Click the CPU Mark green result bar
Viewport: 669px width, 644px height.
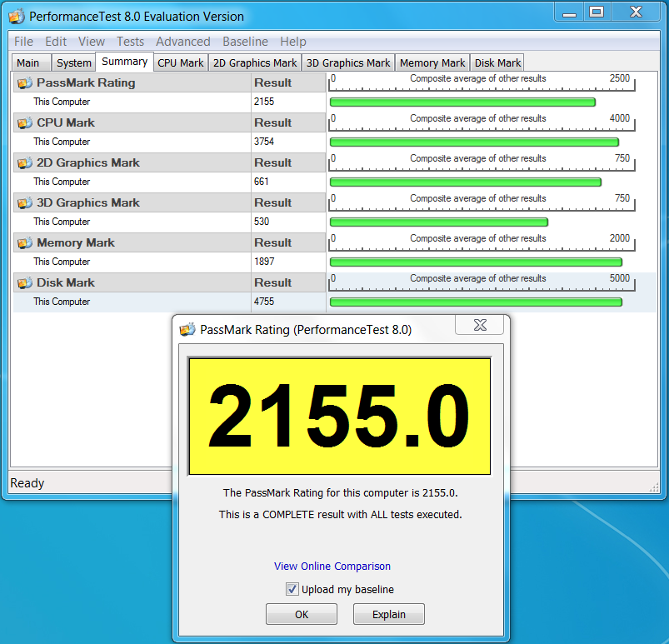tap(474, 142)
